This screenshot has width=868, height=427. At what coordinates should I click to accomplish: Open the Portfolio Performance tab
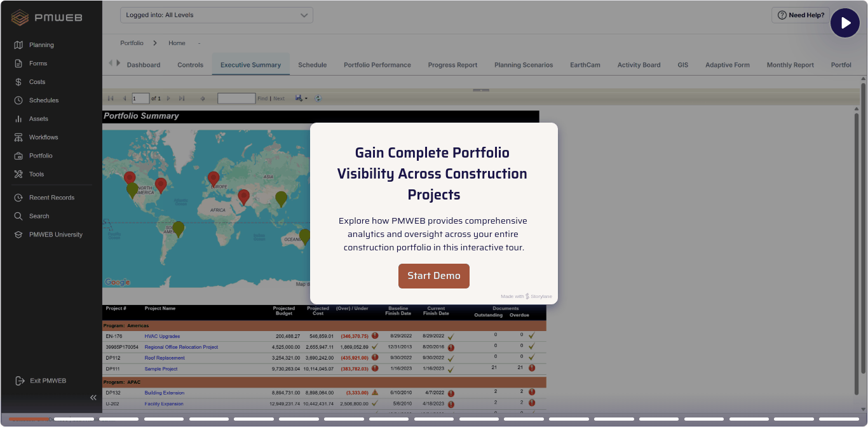(x=377, y=65)
